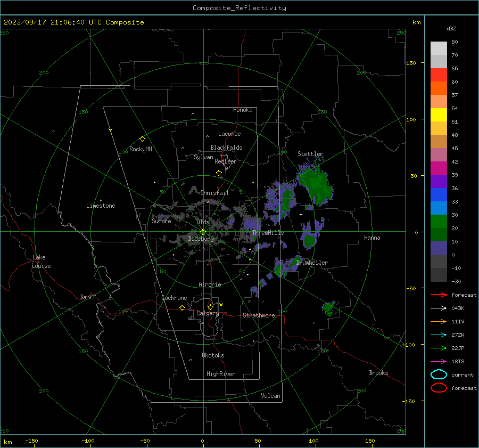Click the 04DK legend label
Viewport: 479px width, 448px height.
[458, 308]
